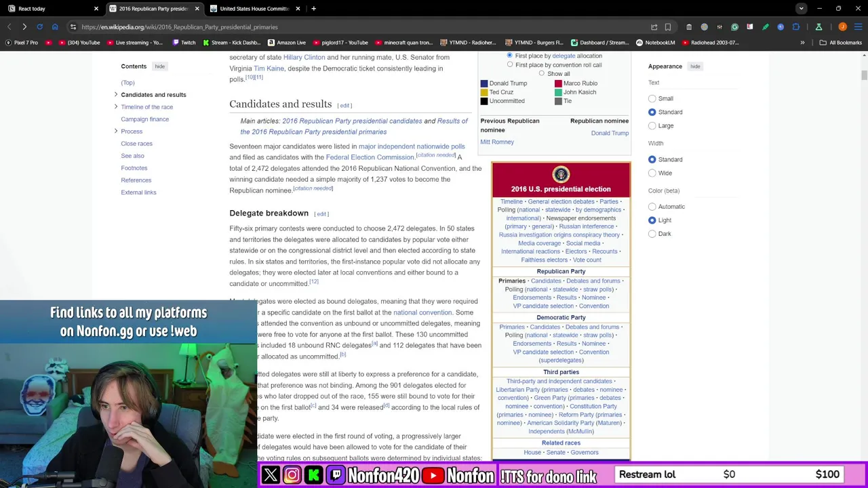Click the Marco Rubio red legend swatch
The height and width of the screenshot is (488, 868).
coord(558,83)
